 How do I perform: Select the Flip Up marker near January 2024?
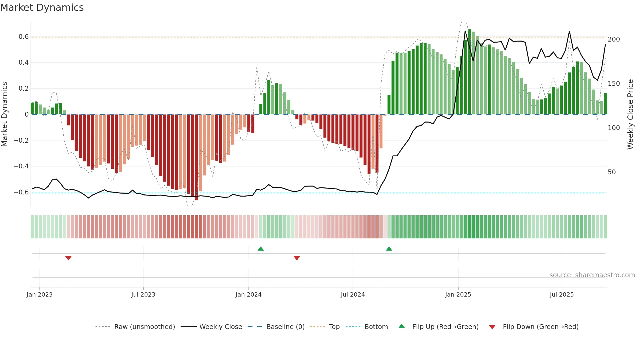(x=261, y=249)
